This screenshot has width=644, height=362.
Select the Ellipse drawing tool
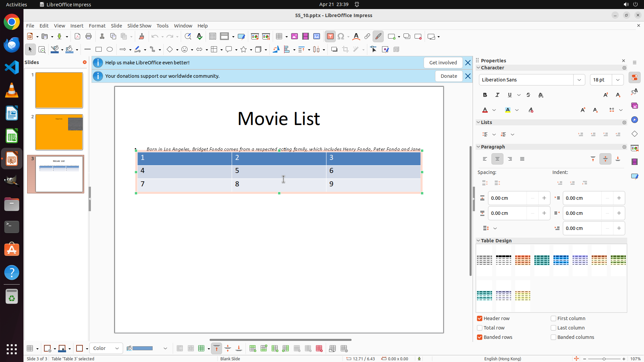pos(110,49)
